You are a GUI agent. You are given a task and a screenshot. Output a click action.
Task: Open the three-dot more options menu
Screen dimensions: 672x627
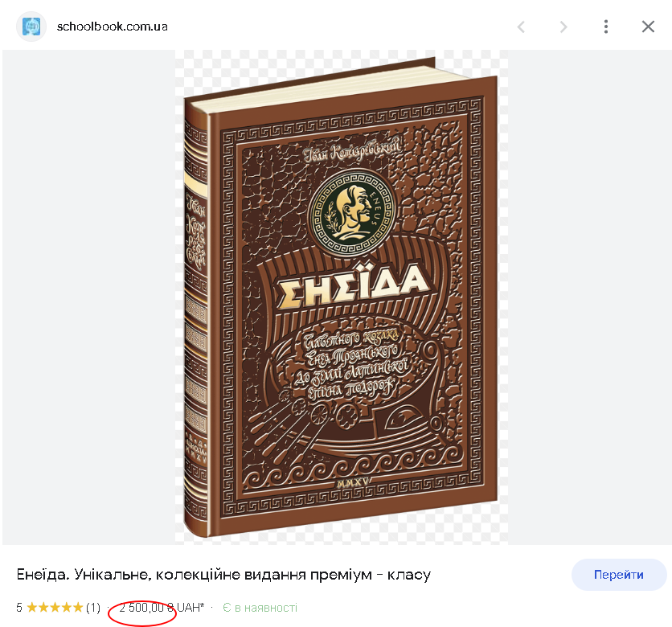point(605,27)
